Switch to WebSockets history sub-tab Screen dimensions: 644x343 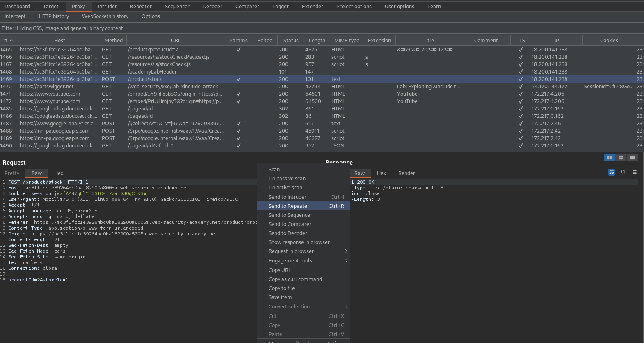point(105,16)
